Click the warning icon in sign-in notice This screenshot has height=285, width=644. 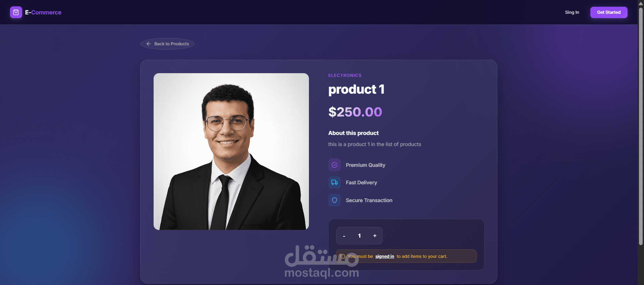point(342,256)
